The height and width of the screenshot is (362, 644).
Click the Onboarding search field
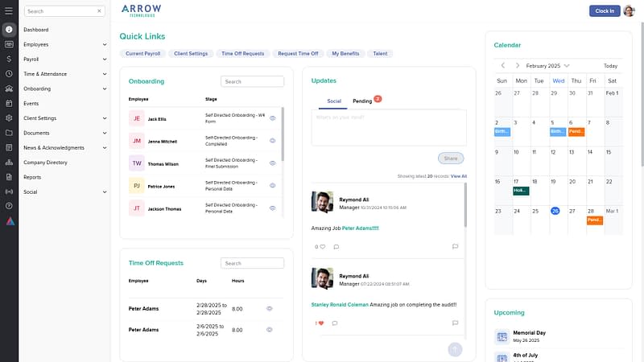(253, 81)
